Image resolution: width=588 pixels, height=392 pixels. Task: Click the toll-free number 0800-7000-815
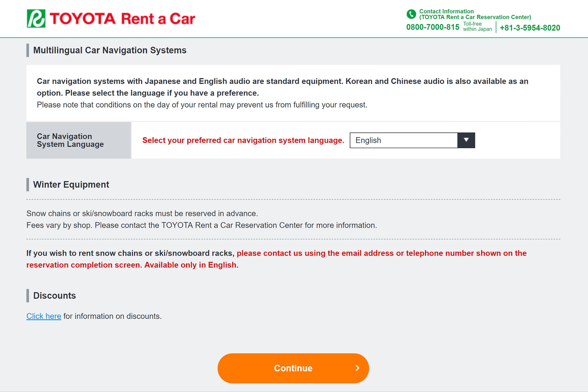pyautogui.click(x=432, y=27)
